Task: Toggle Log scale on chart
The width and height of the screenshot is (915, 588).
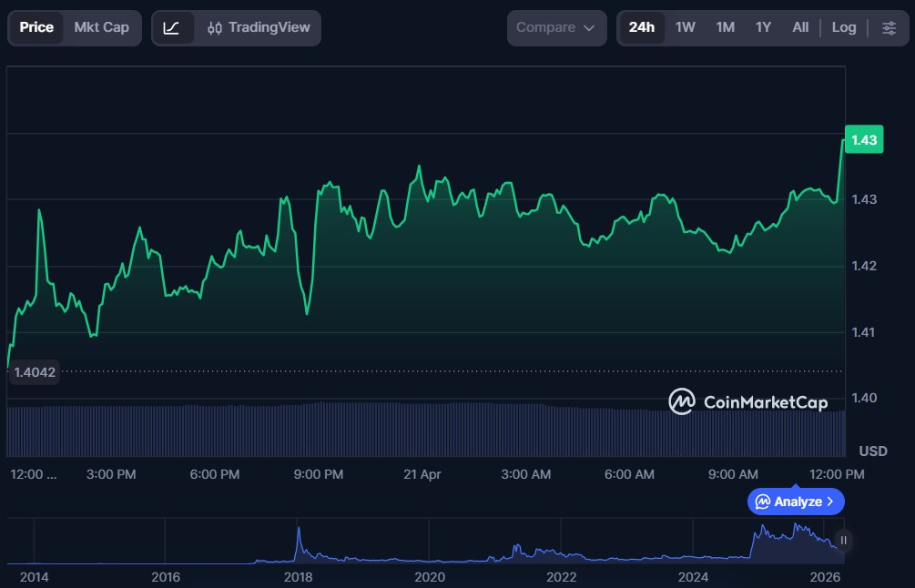Action: (x=843, y=28)
